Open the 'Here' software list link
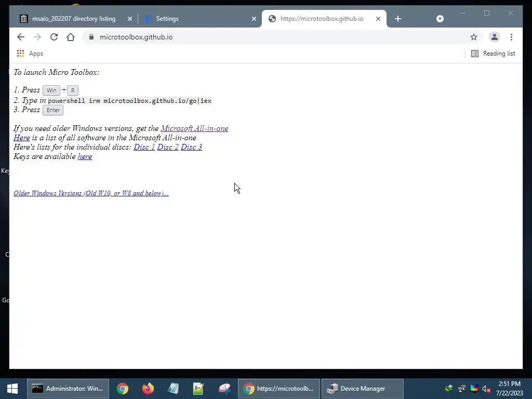The height and width of the screenshot is (399, 532). click(22, 138)
